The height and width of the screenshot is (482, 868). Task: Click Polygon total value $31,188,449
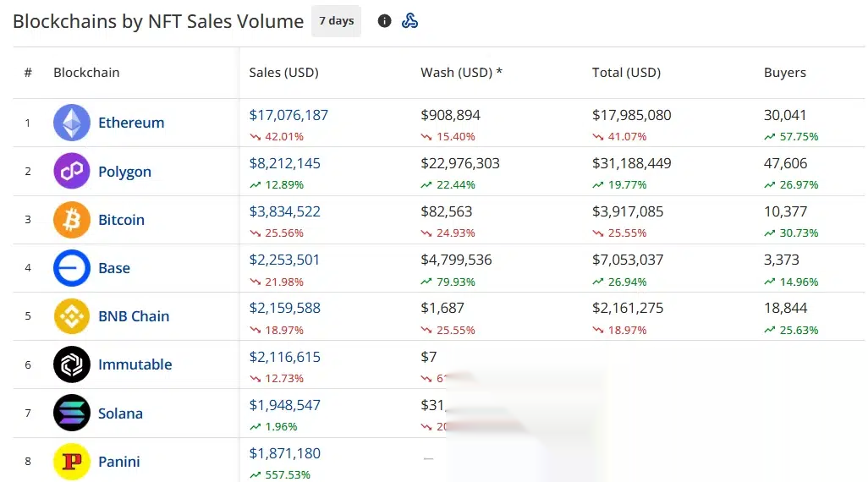[x=632, y=163]
